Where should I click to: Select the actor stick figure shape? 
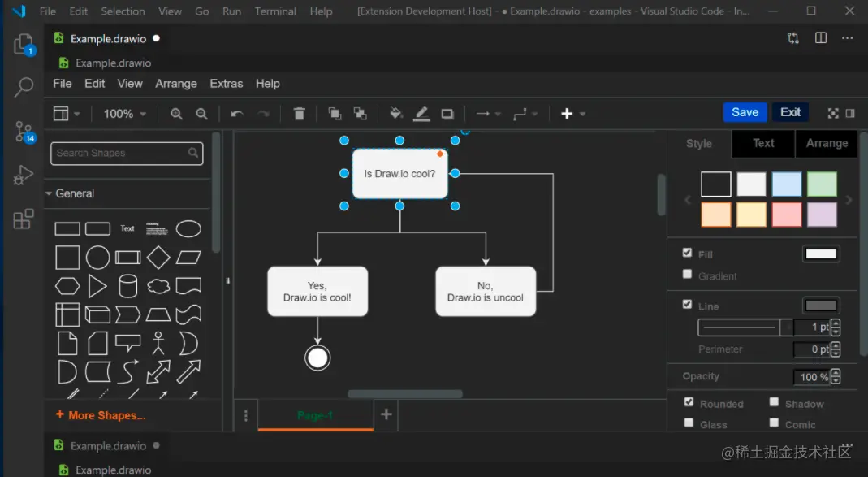click(158, 343)
